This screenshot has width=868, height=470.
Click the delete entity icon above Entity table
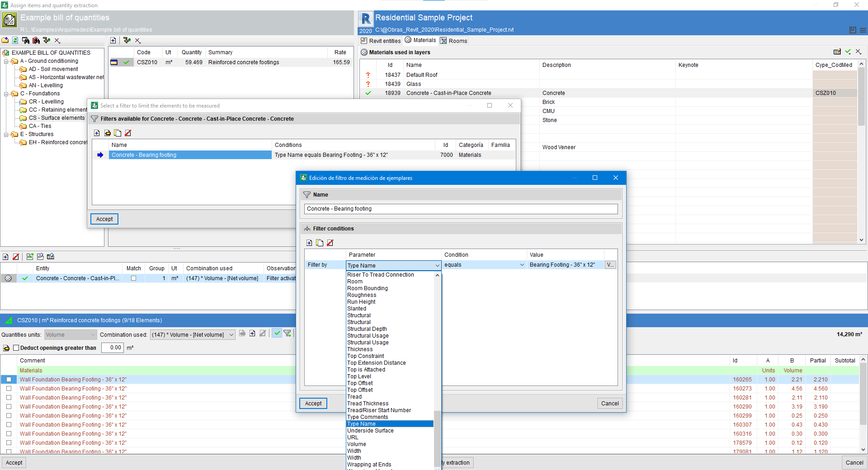pos(16,257)
